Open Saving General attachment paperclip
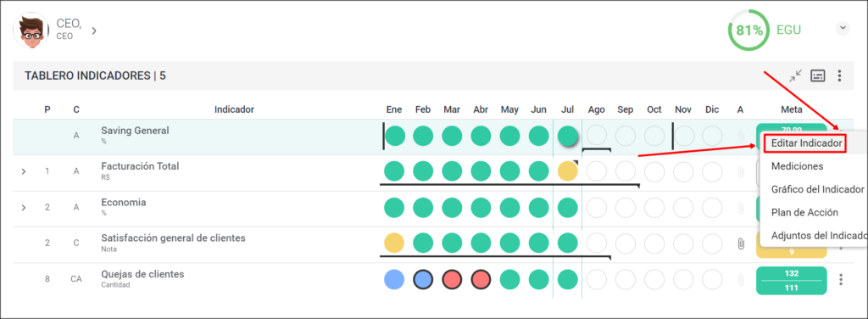This screenshot has height=319, width=868. pyautogui.click(x=741, y=136)
